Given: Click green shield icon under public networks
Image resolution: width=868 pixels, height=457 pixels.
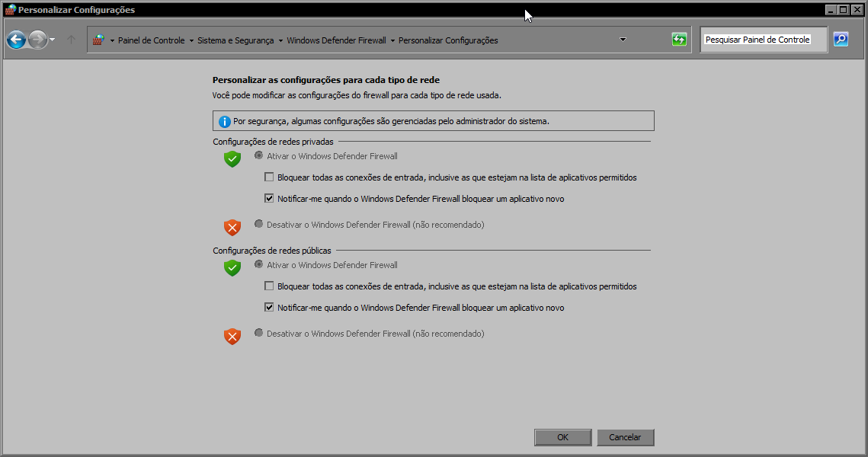Looking at the screenshot, I should click(232, 268).
